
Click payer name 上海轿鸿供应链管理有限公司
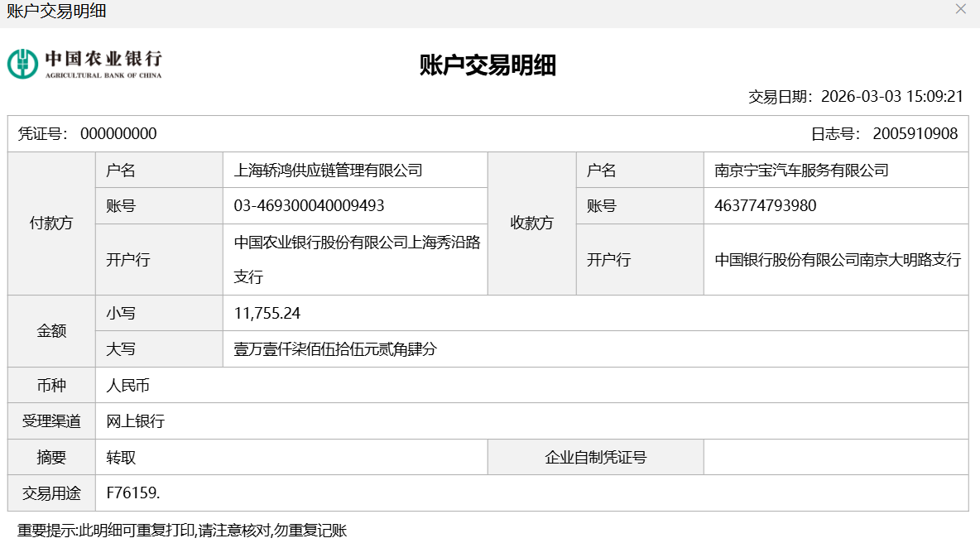pyautogui.click(x=329, y=171)
